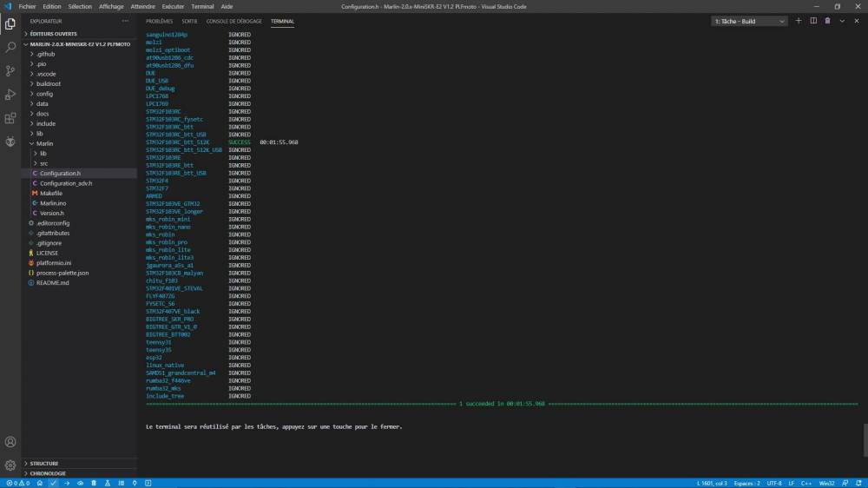Click PlatformIO Home icon in status bar

tap(40, 483)
